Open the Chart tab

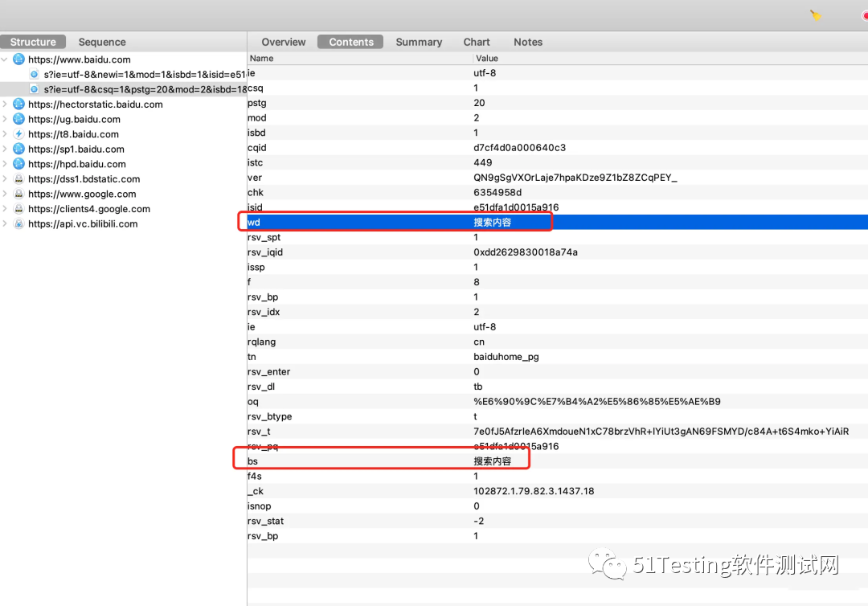click(x=477, y=42)
